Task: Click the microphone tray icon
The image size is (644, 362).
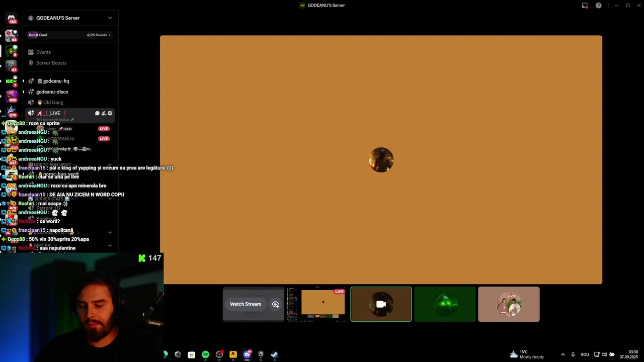Action: pos(573,354)
